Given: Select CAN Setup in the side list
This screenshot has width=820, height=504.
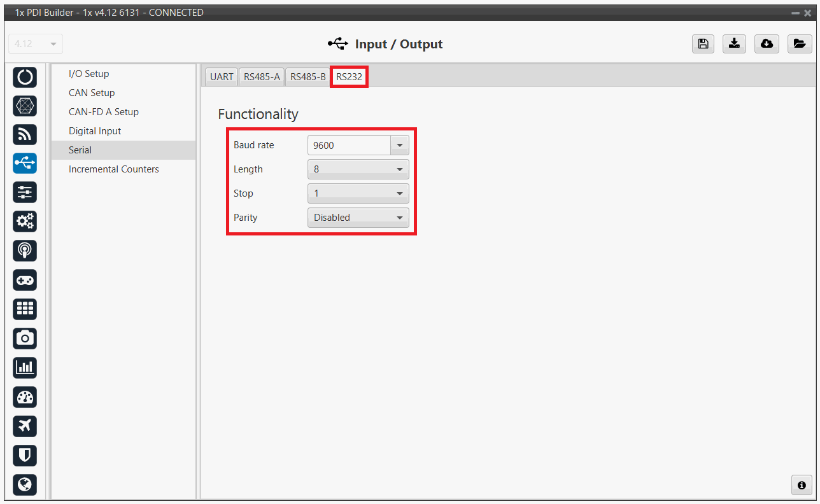Looking at the screenshot, I should (92, 93).
